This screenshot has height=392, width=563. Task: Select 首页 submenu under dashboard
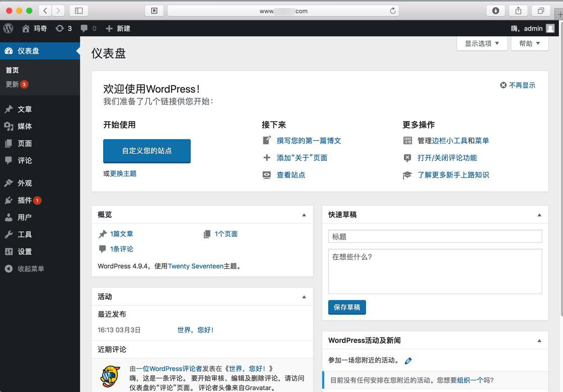12,70
